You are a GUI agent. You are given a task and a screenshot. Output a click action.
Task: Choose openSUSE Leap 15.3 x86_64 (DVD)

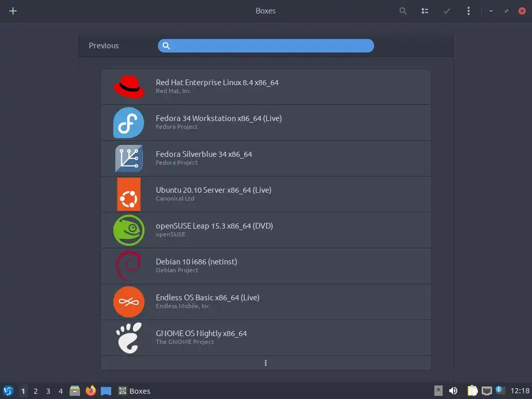tap(265, 230)
